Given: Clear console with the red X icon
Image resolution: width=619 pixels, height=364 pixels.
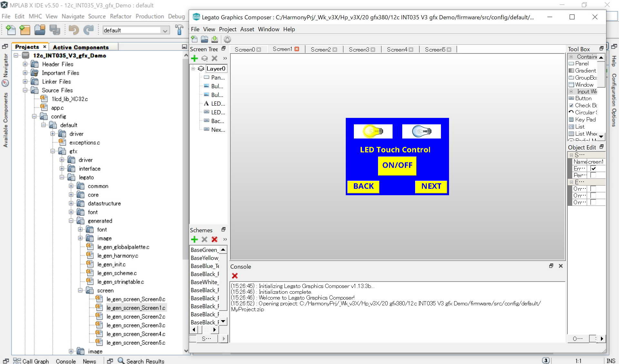Looking at the screenshot, I should point(235,276).
